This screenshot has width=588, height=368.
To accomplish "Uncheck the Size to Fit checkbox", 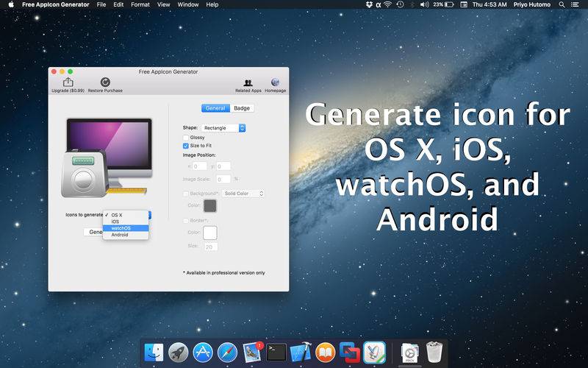I will (186, 146).
